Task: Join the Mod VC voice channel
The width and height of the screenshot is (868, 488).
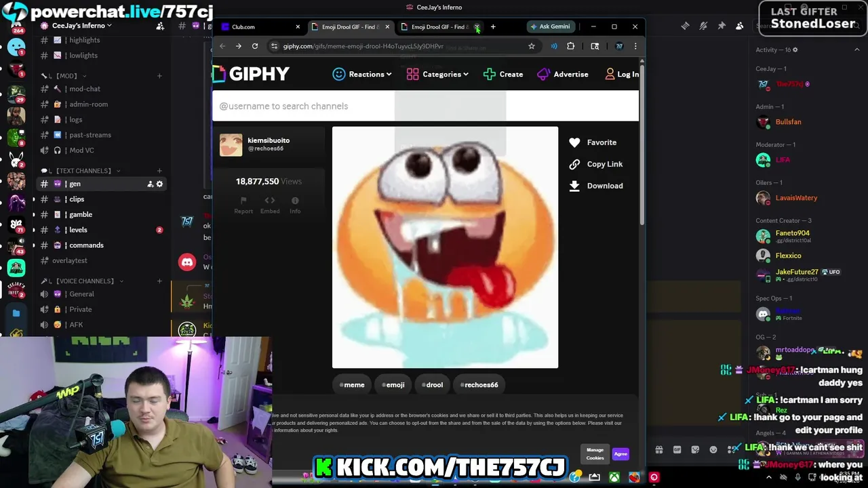Action: pyautogui.click(x=102, y=150)
